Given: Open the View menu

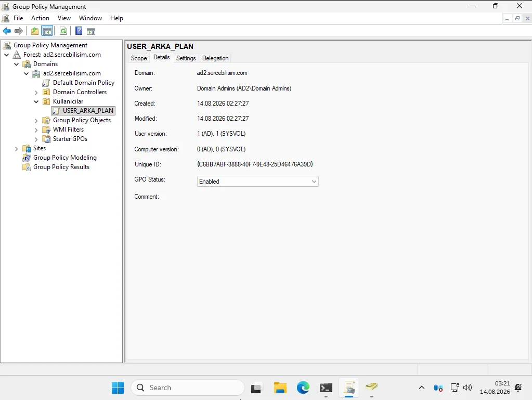Looking at the screenshot, I should point(64,18).
